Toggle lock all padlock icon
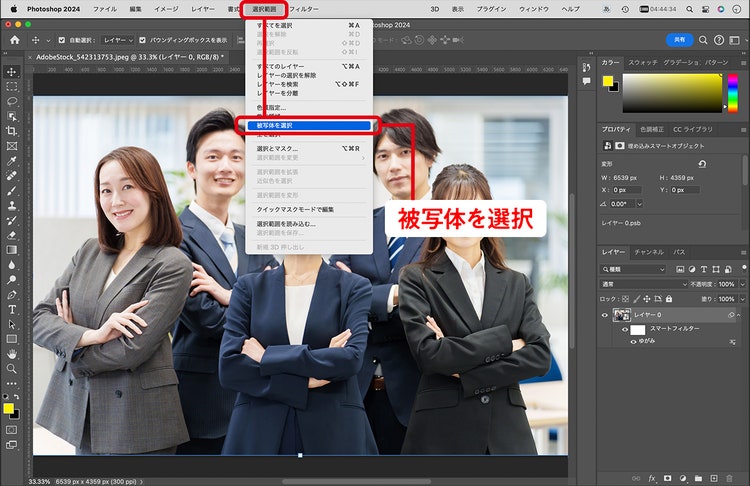750x486 pixels. pyautogui.click(x=669, y=299)
